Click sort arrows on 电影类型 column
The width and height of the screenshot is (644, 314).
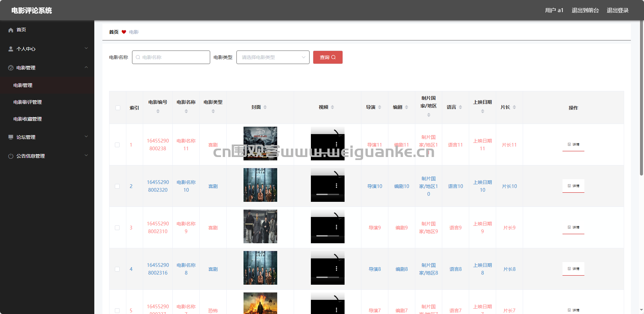(x=213, y=111)
